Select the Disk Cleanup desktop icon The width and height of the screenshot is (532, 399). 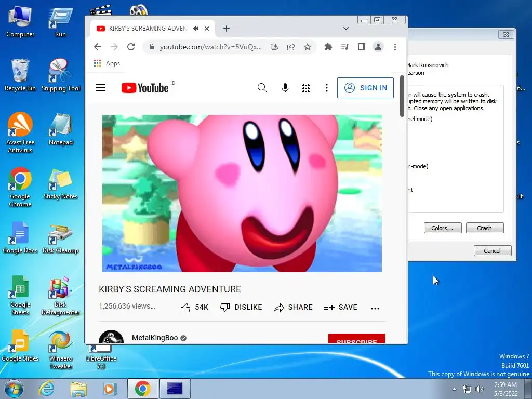tap(61, 238)
